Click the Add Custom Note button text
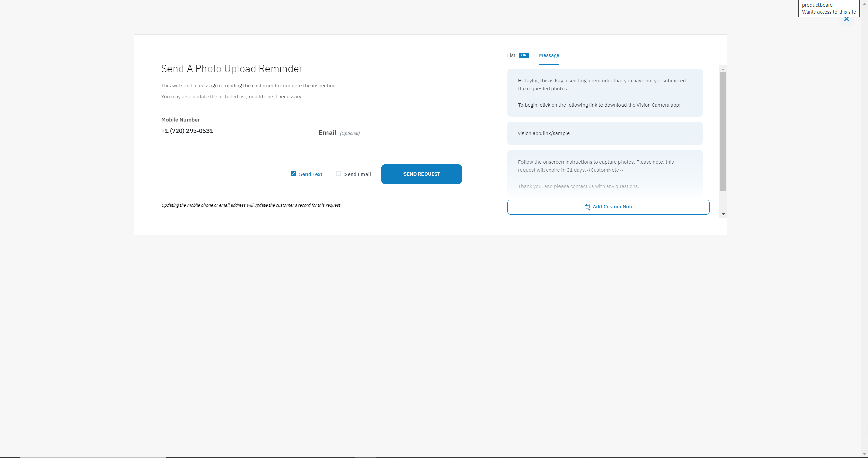Viewport: 868px width, 458px height. pos(613,207)
